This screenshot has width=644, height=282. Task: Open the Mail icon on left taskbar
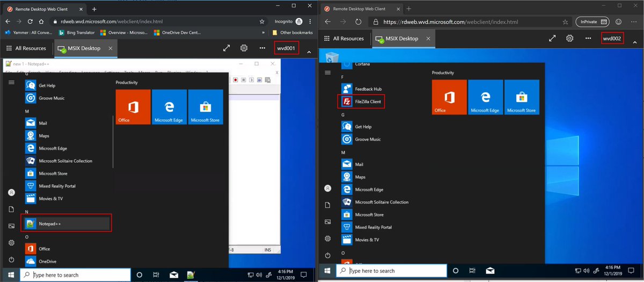174,274
